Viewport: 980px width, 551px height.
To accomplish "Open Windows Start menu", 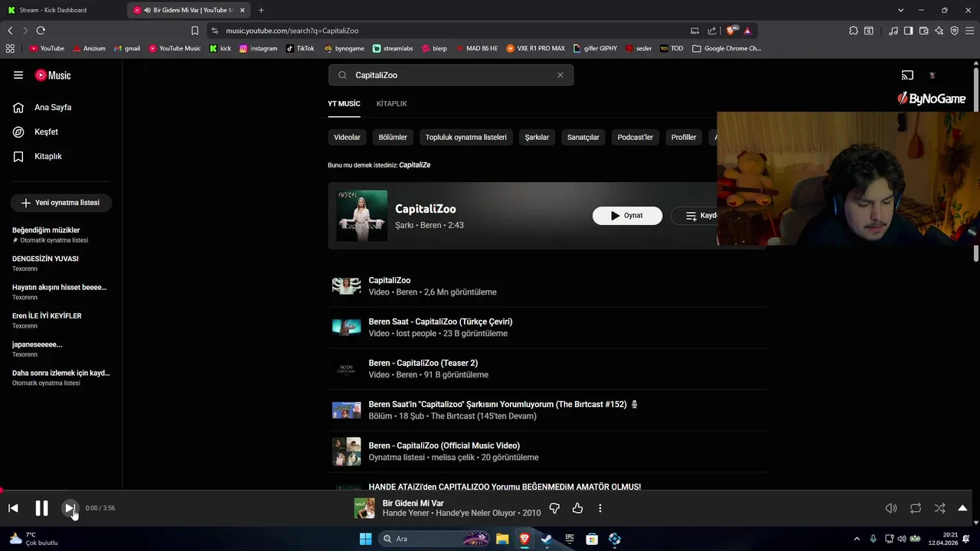I will tap(365, 539).
